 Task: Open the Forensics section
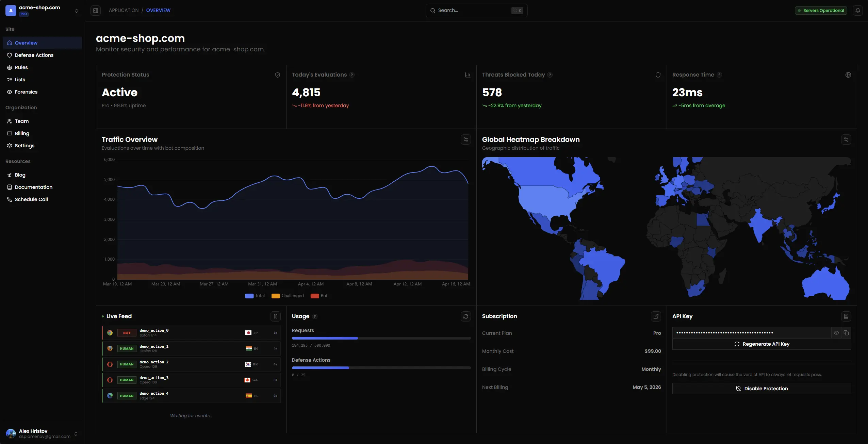coord(42,92)
